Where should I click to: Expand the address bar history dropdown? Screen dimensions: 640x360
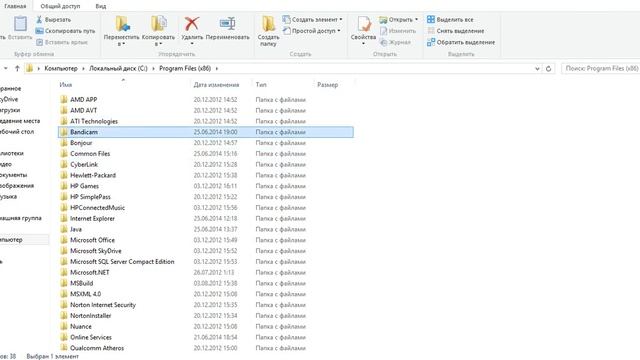[x=537, y=69]
